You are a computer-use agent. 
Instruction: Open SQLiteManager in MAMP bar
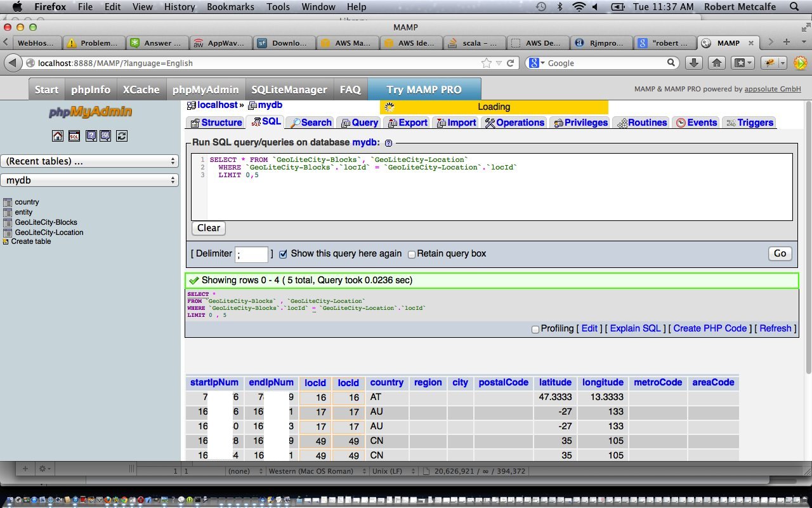289,90
